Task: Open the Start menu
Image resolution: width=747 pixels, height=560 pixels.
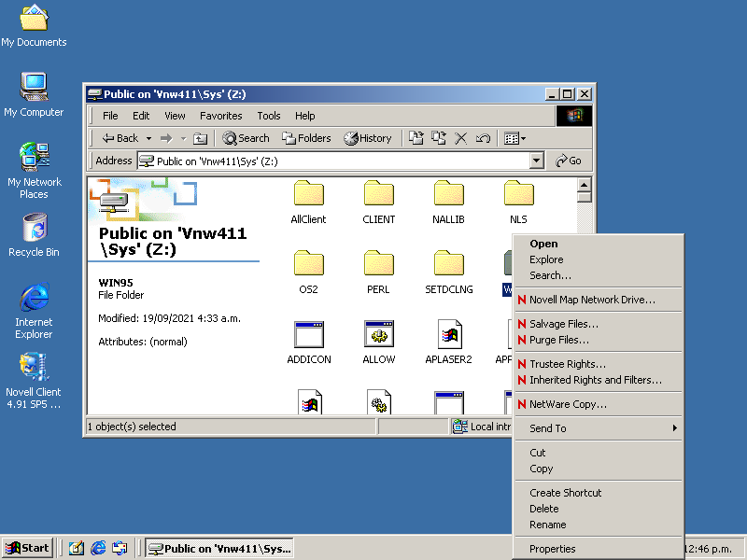Action: pyautogui.click(x=27, y=548)
